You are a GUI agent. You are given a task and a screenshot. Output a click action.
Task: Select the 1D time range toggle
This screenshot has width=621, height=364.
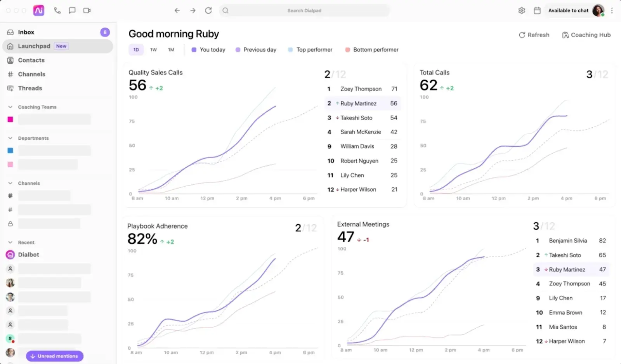[136, 50]
